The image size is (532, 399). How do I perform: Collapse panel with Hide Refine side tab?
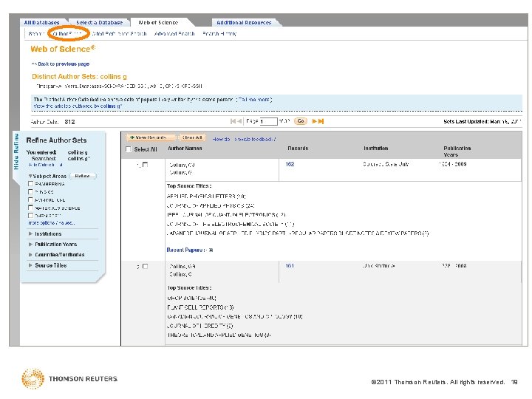[16, 151]
